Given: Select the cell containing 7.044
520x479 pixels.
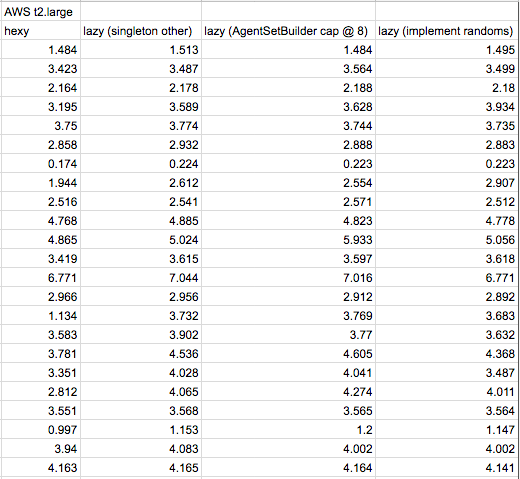Looking at the screenshot, I should [141, 278].
